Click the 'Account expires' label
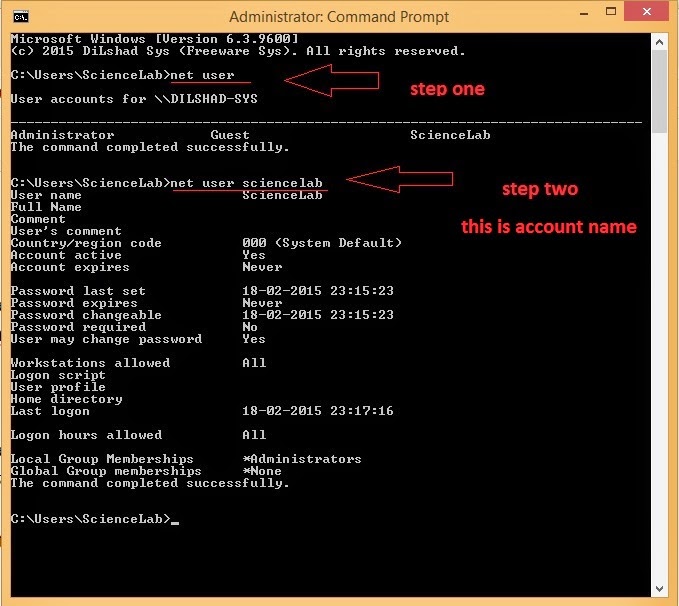The image size is (679, 606). click(70, 267)
